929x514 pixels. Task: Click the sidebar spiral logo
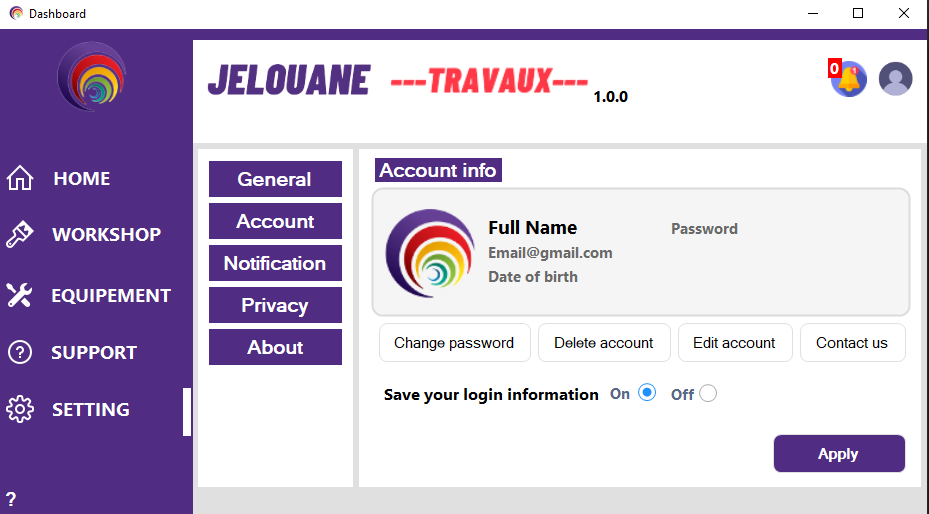pos(91,77)
